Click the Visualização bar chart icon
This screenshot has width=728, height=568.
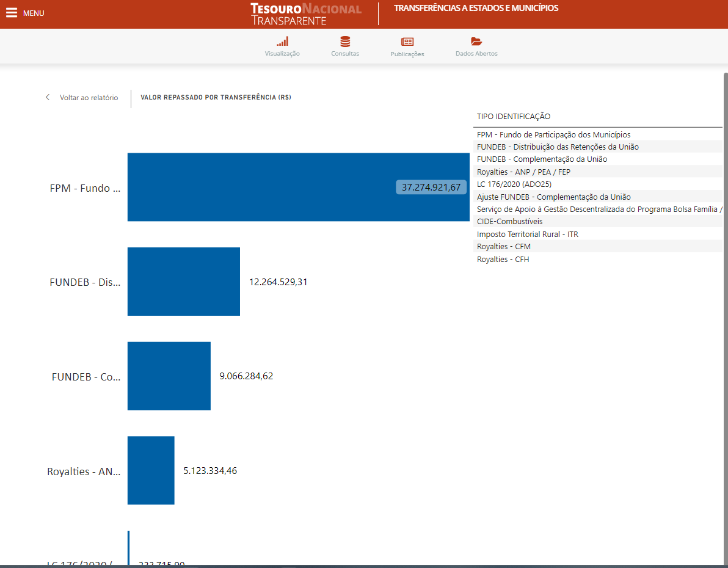282,42
